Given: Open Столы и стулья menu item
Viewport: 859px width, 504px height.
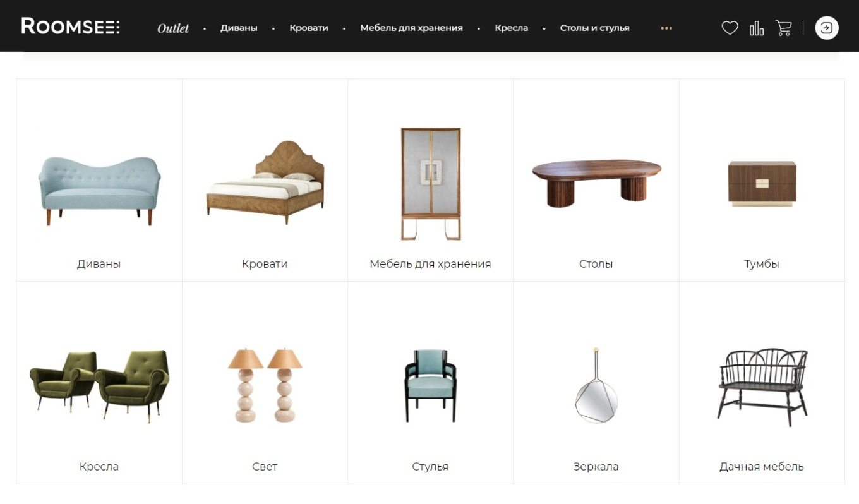Looking at the screenshot, I should click(594, 28).
